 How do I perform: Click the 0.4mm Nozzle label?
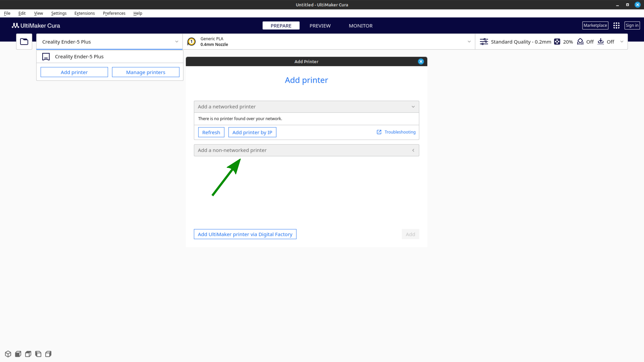[214, 45]
